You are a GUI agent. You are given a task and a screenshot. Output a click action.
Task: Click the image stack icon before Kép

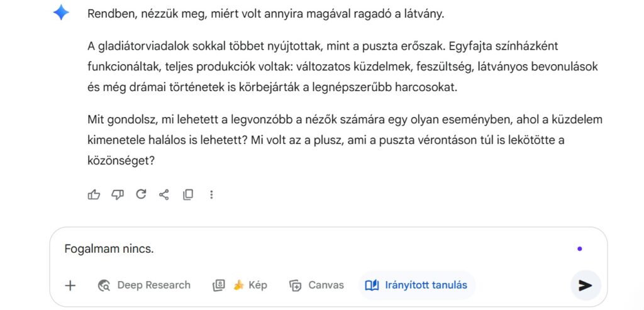click(x=219, y=285)
